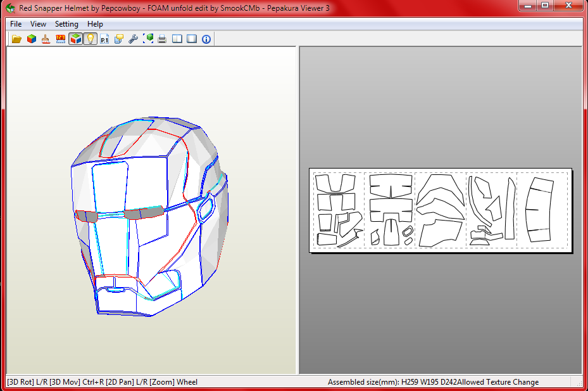Viewport: 588px width, 391px height.
Task: Click the yellow note bubble icon
Action: 119,39
